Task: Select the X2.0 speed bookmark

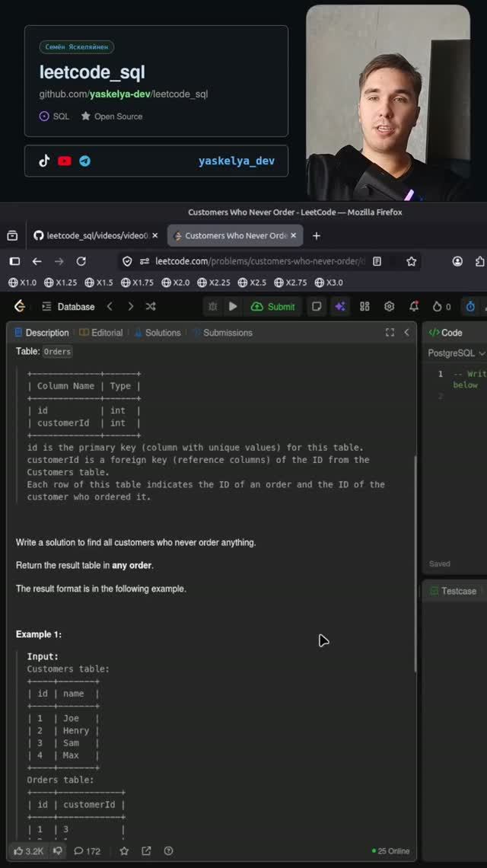Action: pyautogui.click(x=176, y=282)
